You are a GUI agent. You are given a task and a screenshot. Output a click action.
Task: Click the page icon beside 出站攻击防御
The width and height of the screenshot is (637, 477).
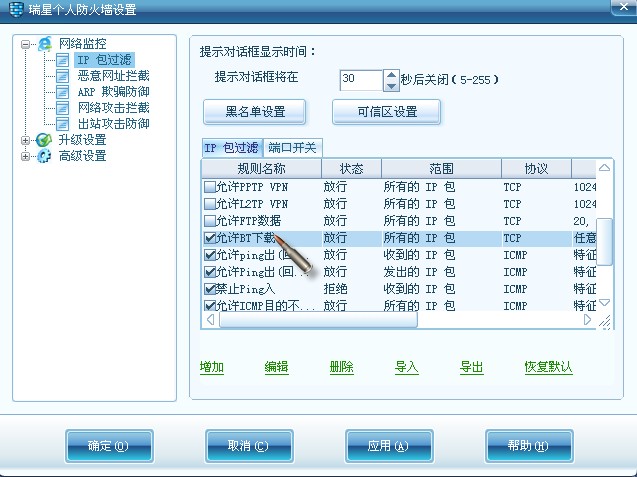pyautogui.click(x=62, y=124)
